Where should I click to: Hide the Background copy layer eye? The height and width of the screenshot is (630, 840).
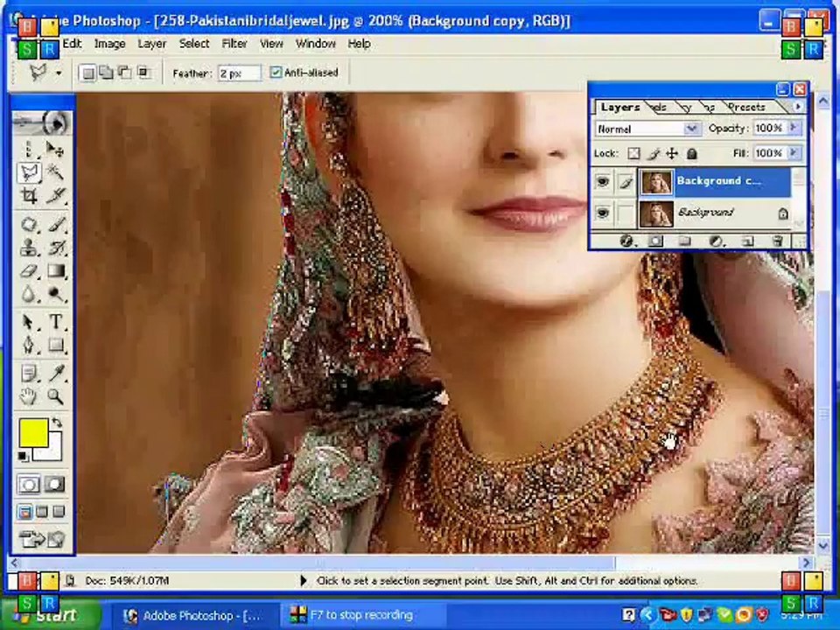pyautogui.click(x=603, y=182)
